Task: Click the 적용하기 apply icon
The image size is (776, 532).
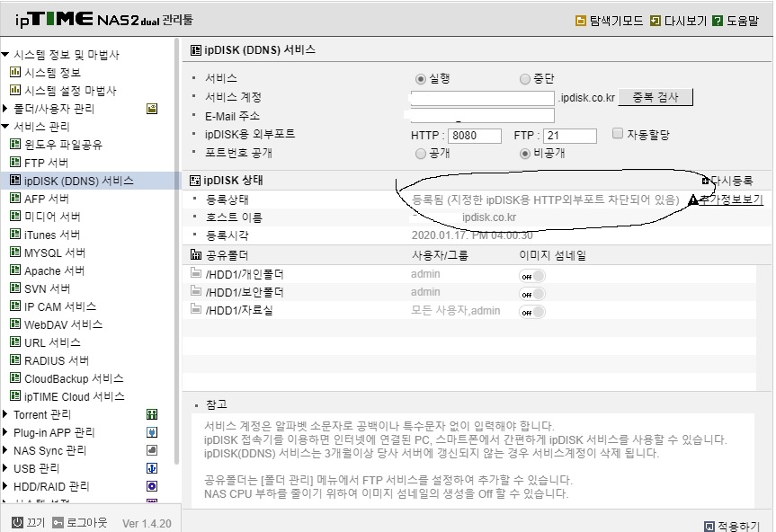Action: coord(709,527)
